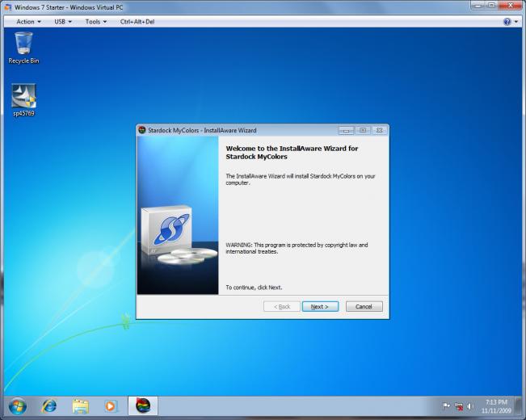Open the Tools menu
526x420 pixels.
[x=96, y=22]
